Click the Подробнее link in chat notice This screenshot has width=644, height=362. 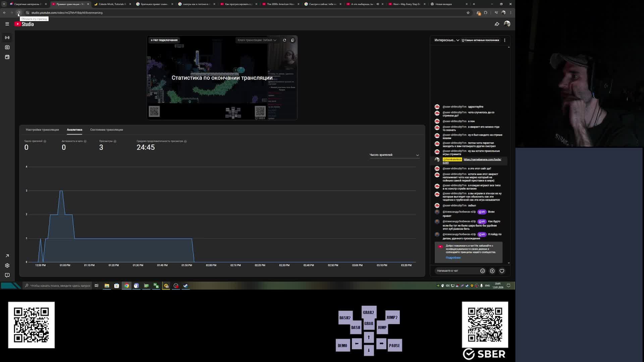453,258
